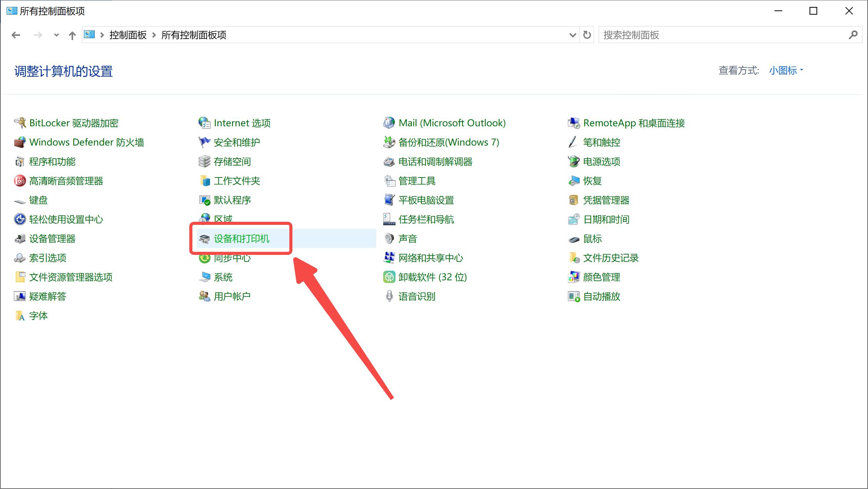Click the 颜色管理 icon
868x489 pixels.
(574, 277)
